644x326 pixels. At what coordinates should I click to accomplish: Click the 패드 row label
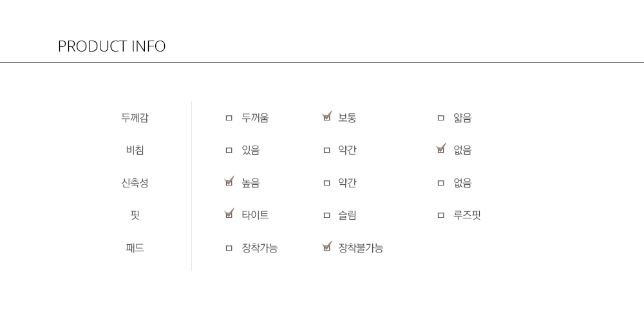135,248
